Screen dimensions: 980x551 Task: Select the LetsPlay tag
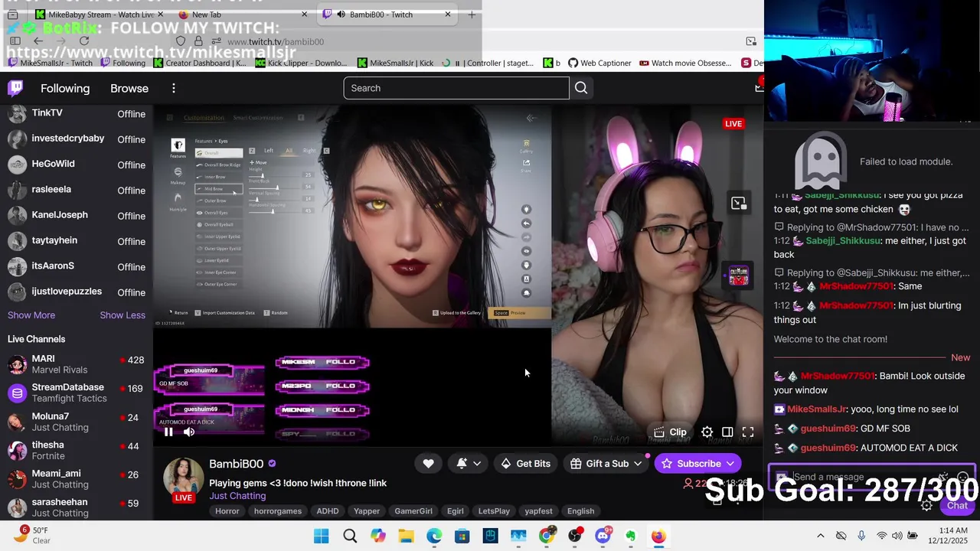coord(494,511)
